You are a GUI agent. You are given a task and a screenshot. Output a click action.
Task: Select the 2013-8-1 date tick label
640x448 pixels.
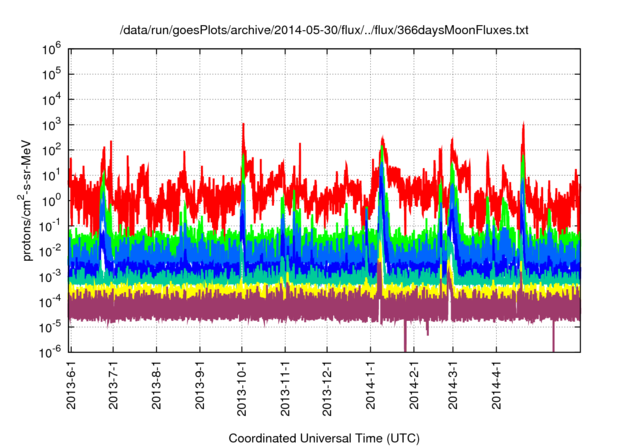pyautogui.click(x=157, y=385)
